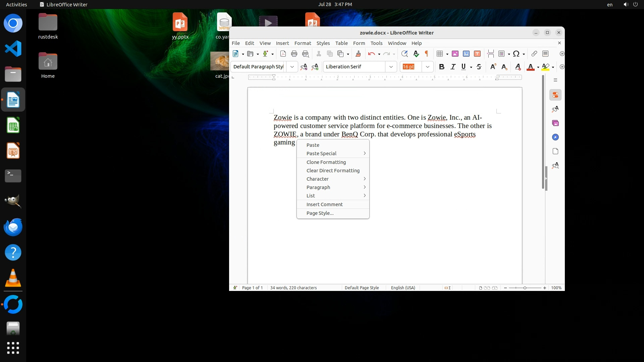Open Find & Replace from toolbar

(x=405, y=54)
